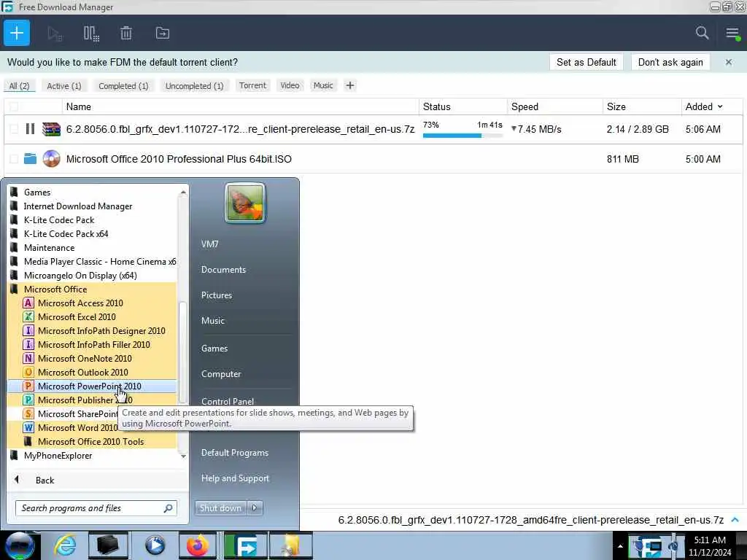The width and height of the screenshot is (747, 560).
Task: Select the All (2) filter tab
Action: click(19, 86)
